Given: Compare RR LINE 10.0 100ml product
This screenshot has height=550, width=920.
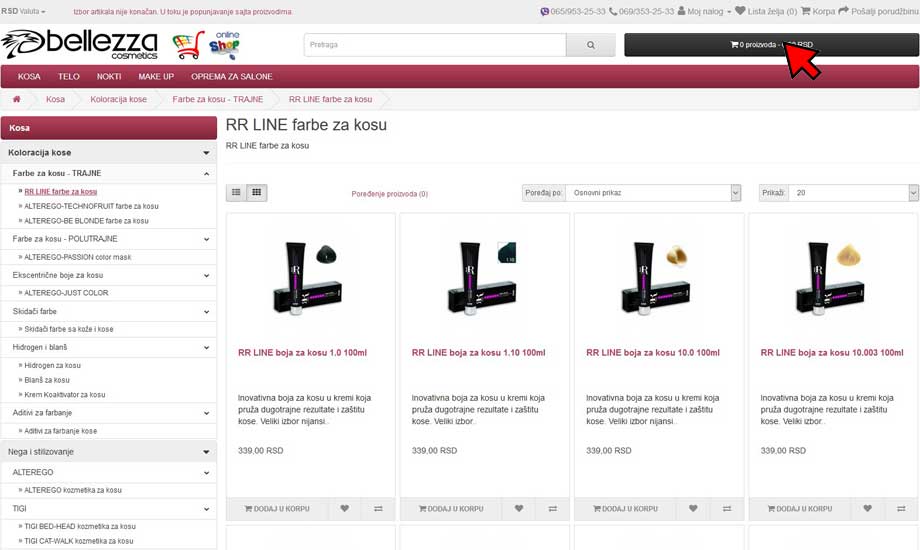Looking at the screenshot, I should click(x=726, y=509).
